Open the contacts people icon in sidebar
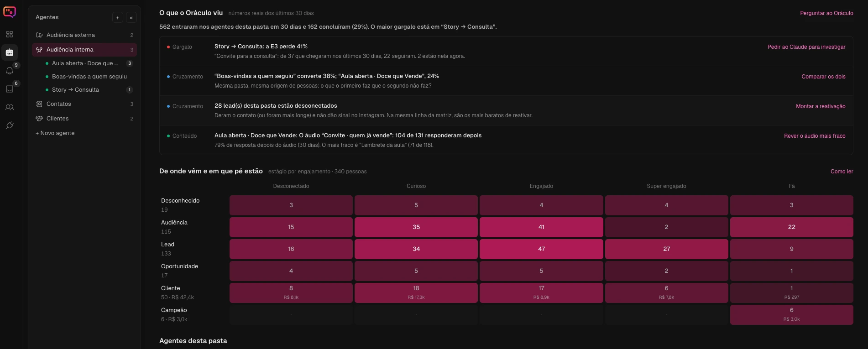The image size is (868, 349). click(10, 107)
